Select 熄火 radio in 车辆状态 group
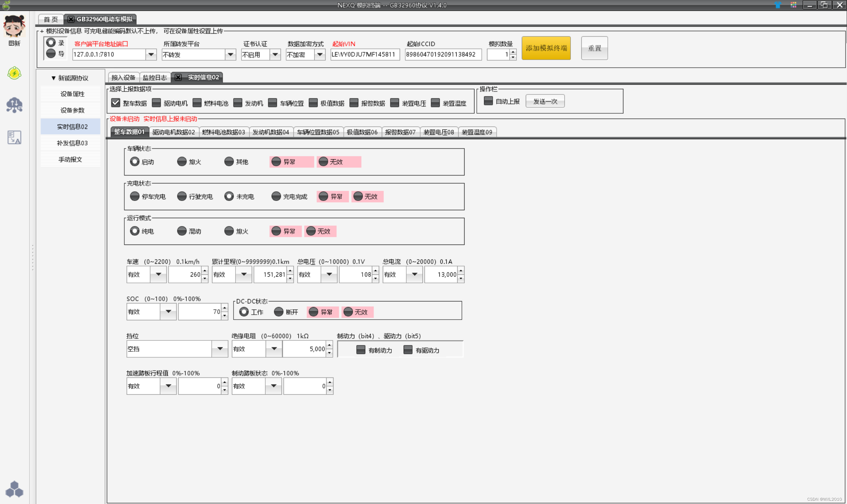 click(x=182, y=162)
